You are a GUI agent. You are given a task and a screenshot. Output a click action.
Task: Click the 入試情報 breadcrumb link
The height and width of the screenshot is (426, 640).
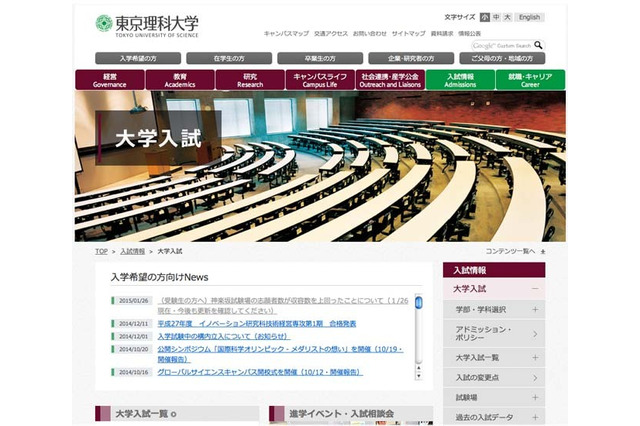[x=133, y=251]
